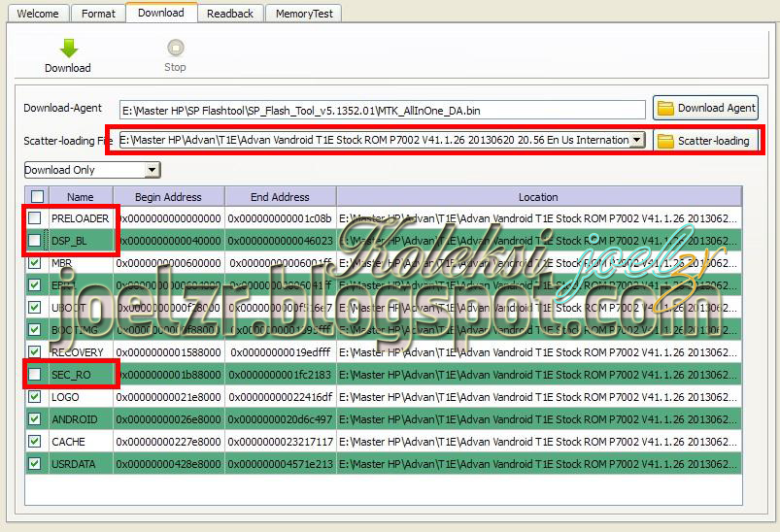Click the Download-Agent path input field
The height and width of the screenshot is (532, 780).
tap(382, 111)
